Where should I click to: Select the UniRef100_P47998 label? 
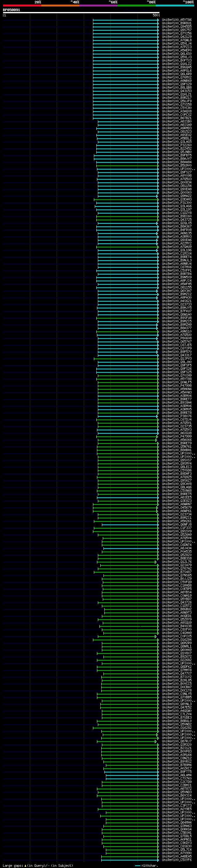(177, 386)
